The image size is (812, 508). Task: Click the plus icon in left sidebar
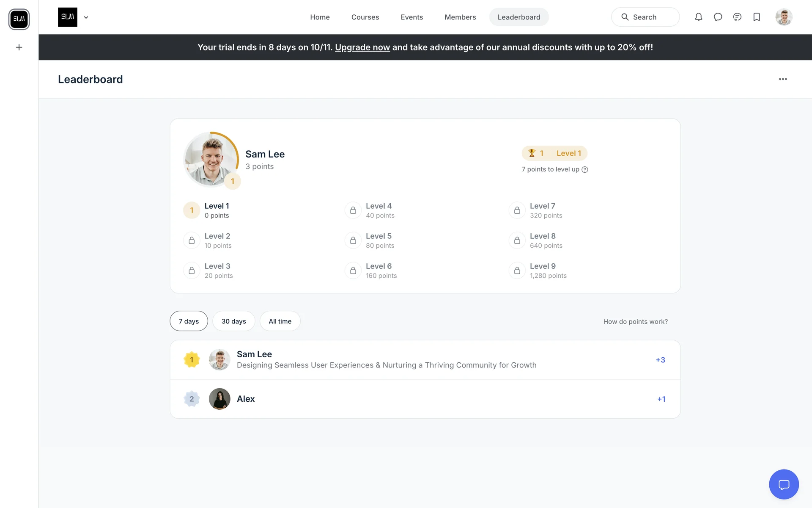tap(19, 47)
